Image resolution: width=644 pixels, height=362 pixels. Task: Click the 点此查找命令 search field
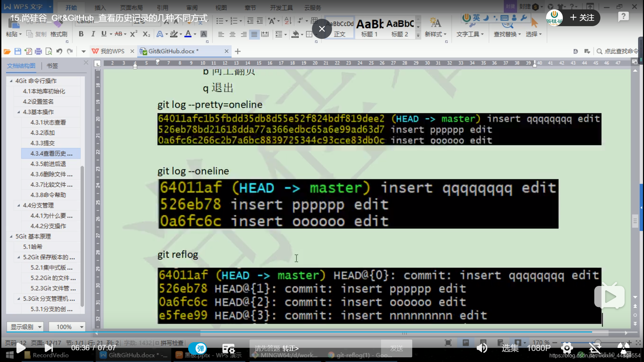[x=618, y=51]
